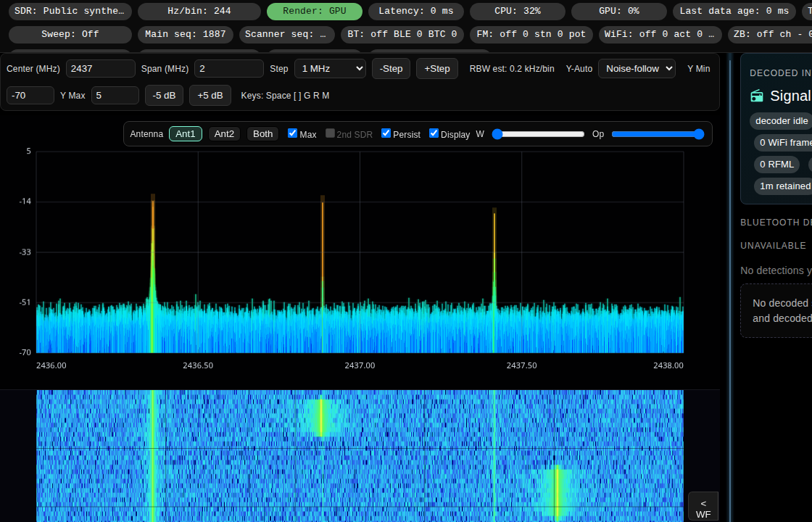Open the Y-Auto Noise-follow dropdown
Screen dimensions: 812x522
point(637,68)
